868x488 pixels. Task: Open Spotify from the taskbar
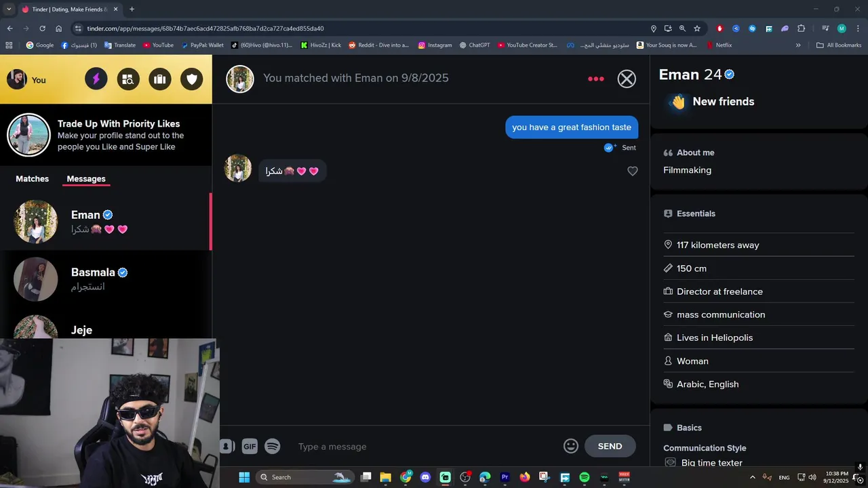(585, 477)
